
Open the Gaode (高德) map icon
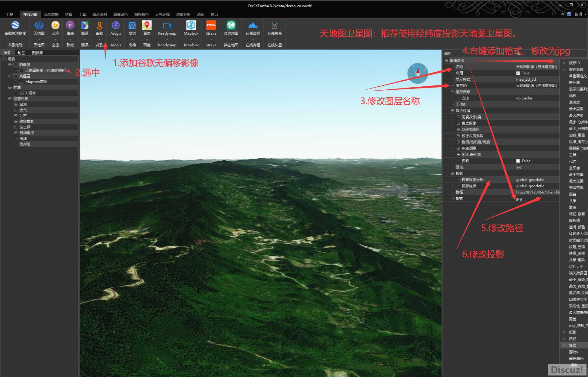(x=132, y=25)
